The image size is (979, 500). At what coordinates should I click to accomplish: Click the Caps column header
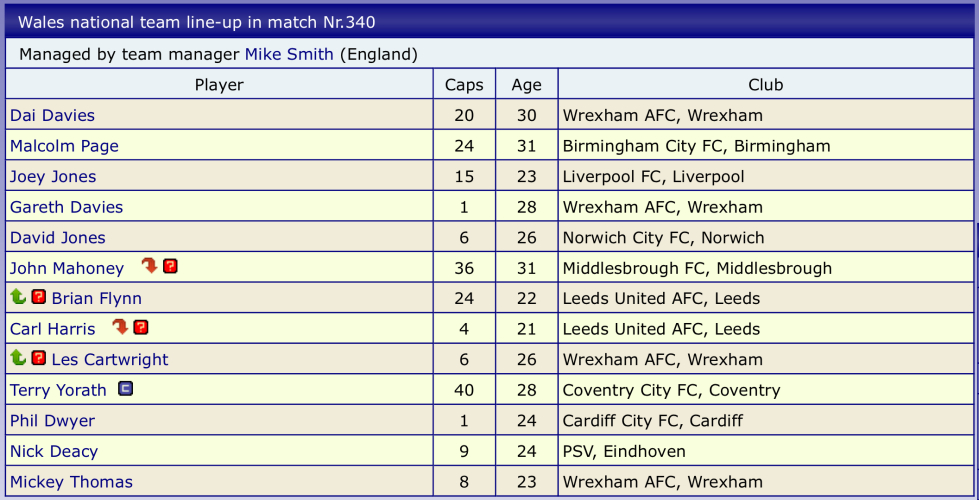(464, 85)
